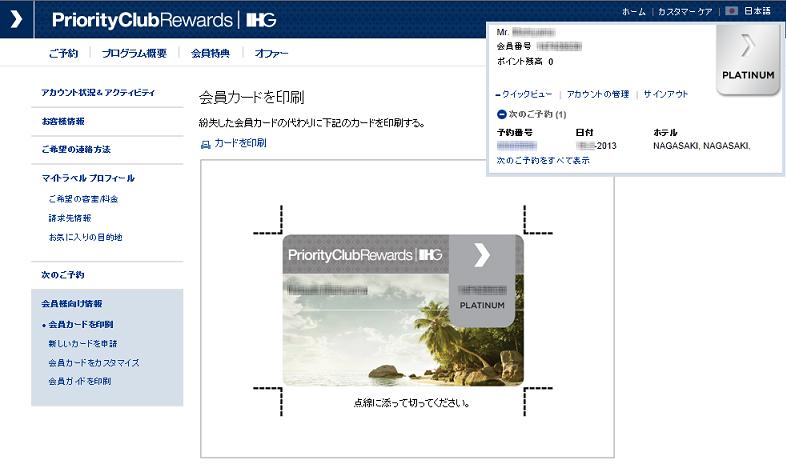This screenshot has height=464, width=786.
Task: Collapse the 次のご予約 (1) section
Action: [x=501, y=114]
